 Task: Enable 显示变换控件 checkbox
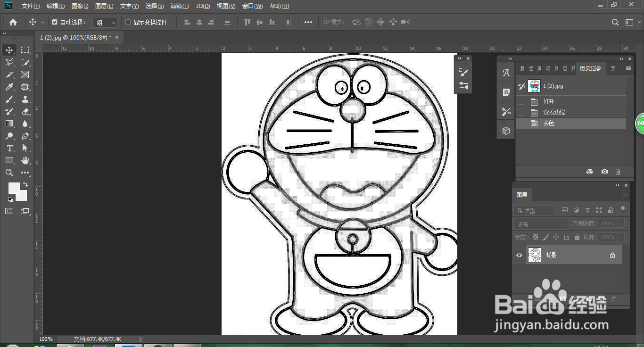point(128,22)
